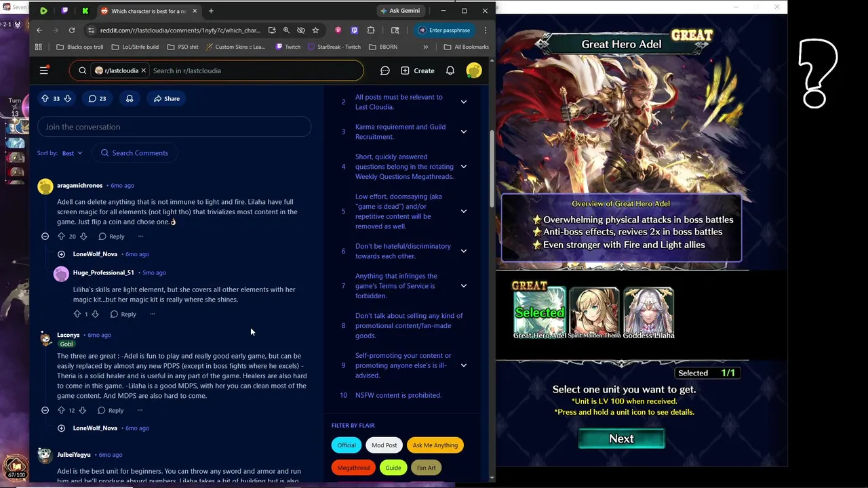Open more options on aragamichronos's comment
The height and width of the screenshot is (488, 868).
(140, 237)
